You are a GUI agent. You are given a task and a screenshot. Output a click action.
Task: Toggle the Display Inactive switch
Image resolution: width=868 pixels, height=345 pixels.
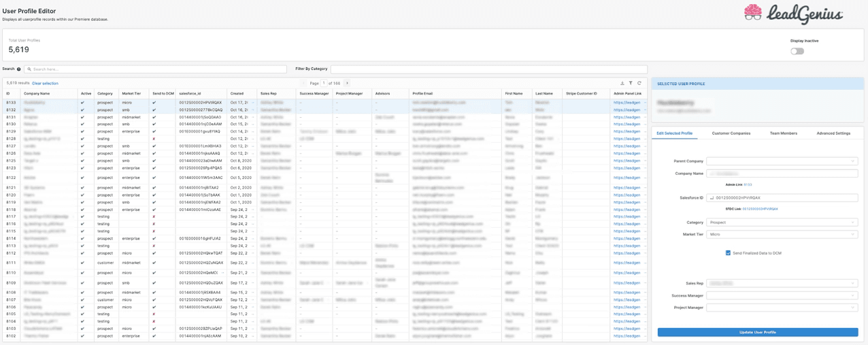click(797, 51)
